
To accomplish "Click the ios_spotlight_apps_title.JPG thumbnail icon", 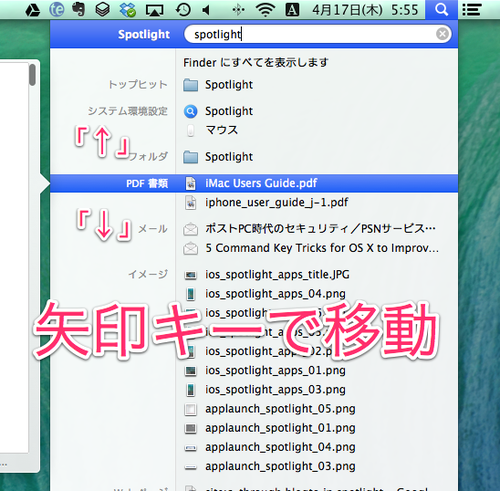I will click(x=190, y=275).
